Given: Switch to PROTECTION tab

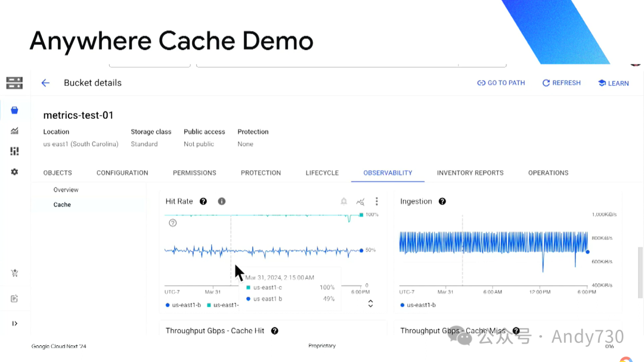Looking at the screenshot, I should (261, 173).
